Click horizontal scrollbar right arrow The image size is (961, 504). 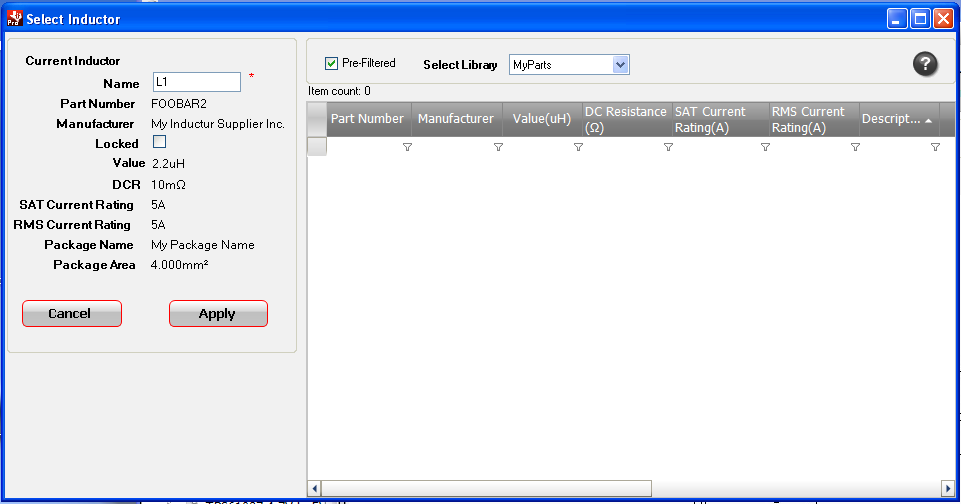point(948,489)
